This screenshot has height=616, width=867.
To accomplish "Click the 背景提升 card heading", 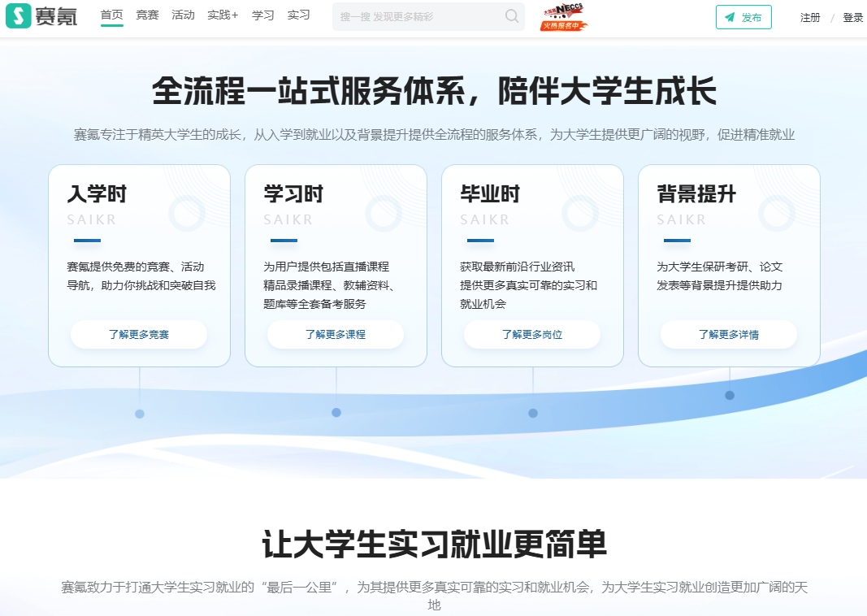I will (696, 194).
